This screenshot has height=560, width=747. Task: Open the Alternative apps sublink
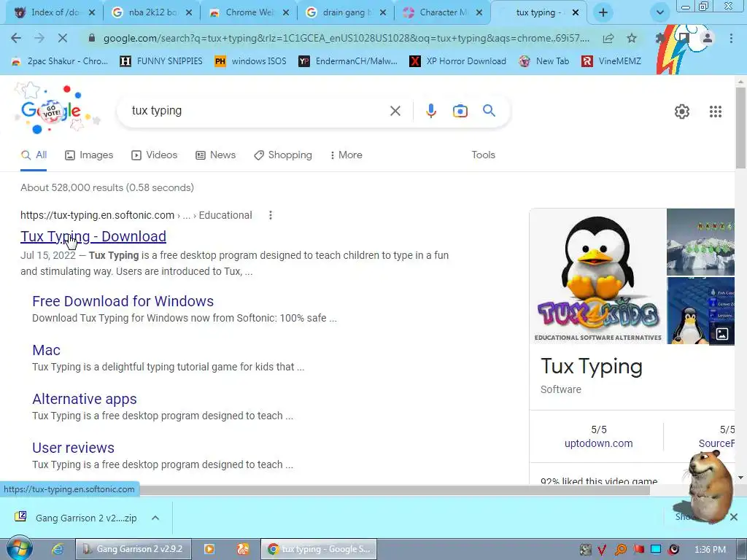click(x=85, y=399)
